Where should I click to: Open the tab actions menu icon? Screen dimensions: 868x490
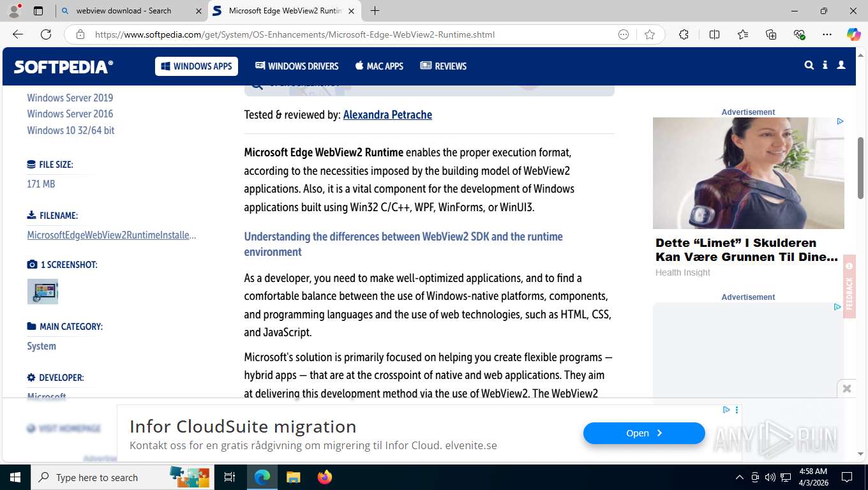[38, 11]
